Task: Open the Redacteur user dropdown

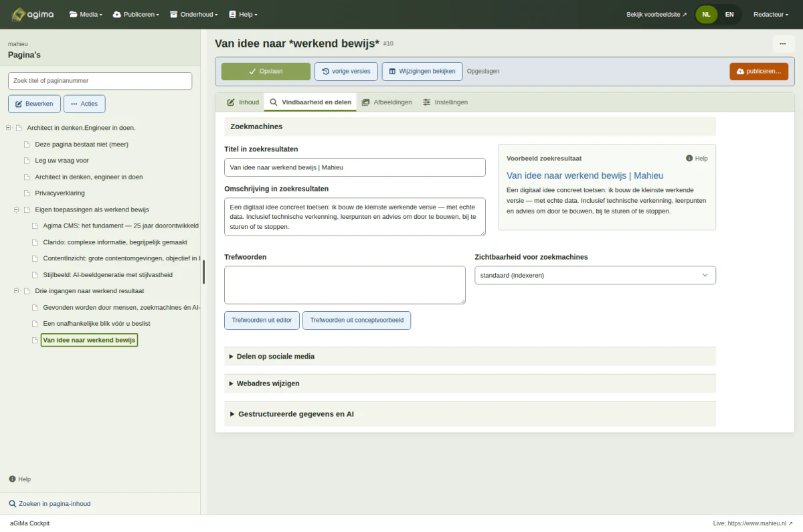Action: pos(771,14)
